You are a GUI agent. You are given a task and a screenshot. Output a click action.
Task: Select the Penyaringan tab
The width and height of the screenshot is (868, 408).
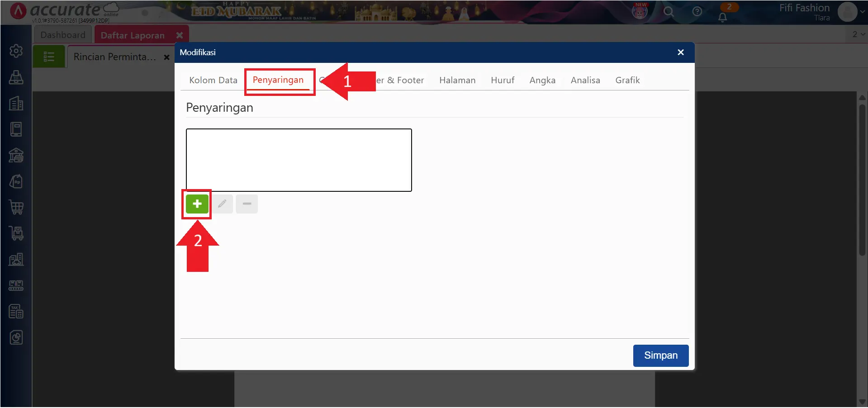tap(278, 80)
